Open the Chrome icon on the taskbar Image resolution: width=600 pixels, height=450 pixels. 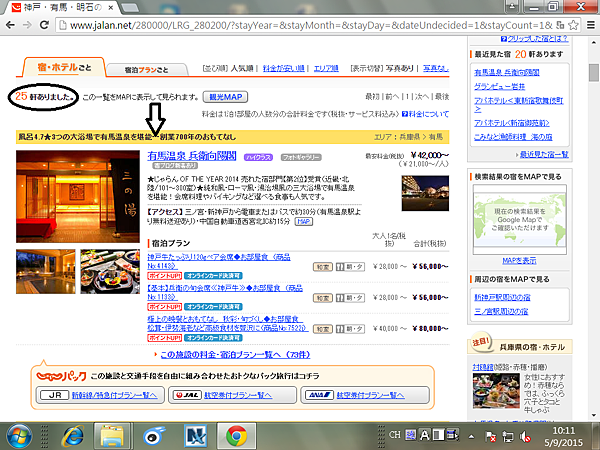(236, 436)
